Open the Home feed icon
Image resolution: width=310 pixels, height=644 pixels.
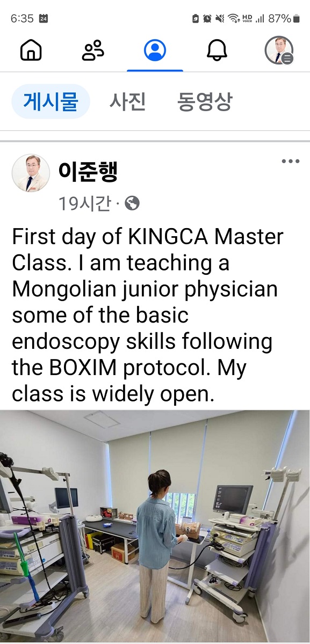pyautogui.click(x=31, y=50)
